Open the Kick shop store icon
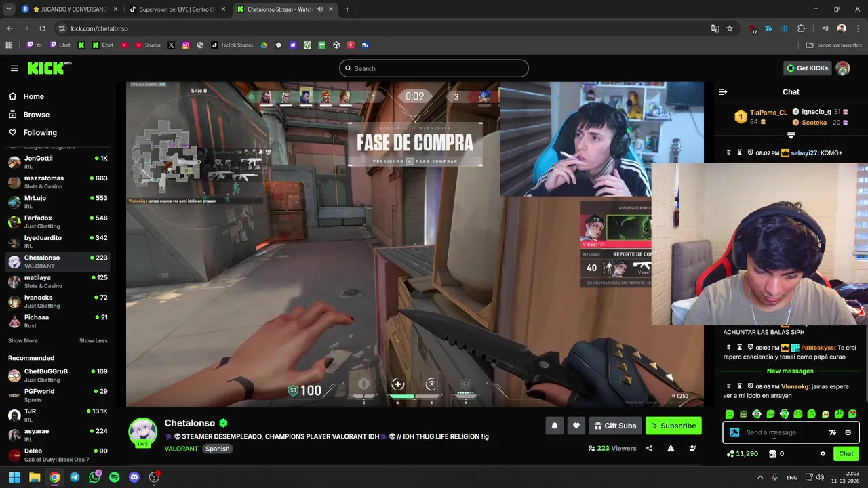Viewport: 868px width, 488px height. pyautogui.click(x=772, y=453)
